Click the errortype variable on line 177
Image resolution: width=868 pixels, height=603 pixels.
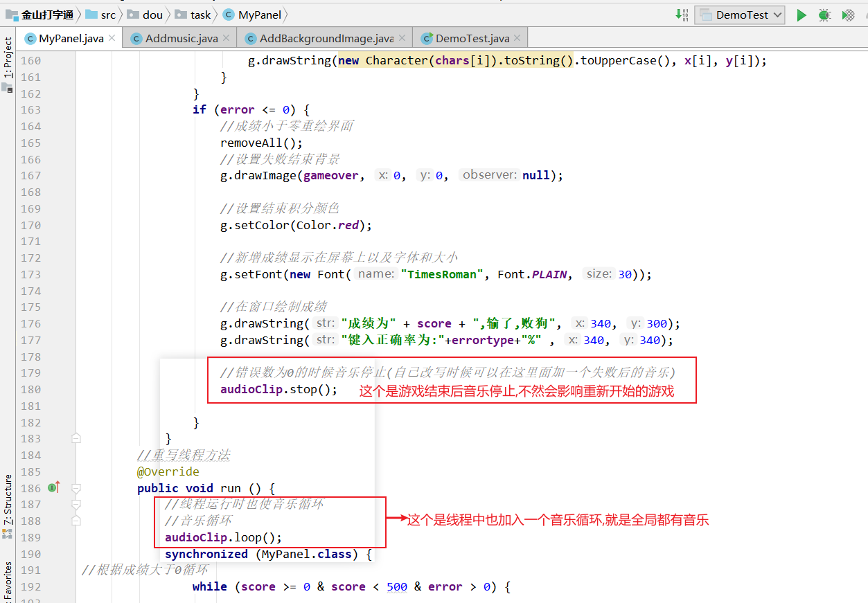pyautogui.click(x=483, y=340)
